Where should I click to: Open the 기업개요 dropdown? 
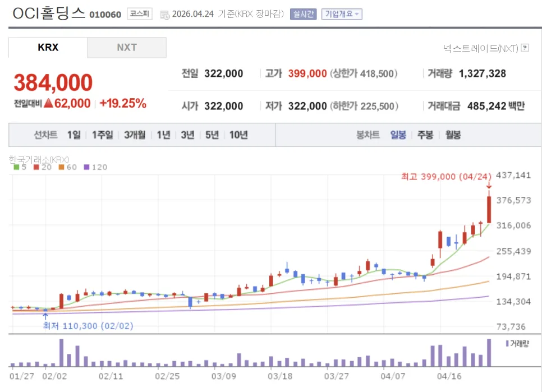coord(342,14)
